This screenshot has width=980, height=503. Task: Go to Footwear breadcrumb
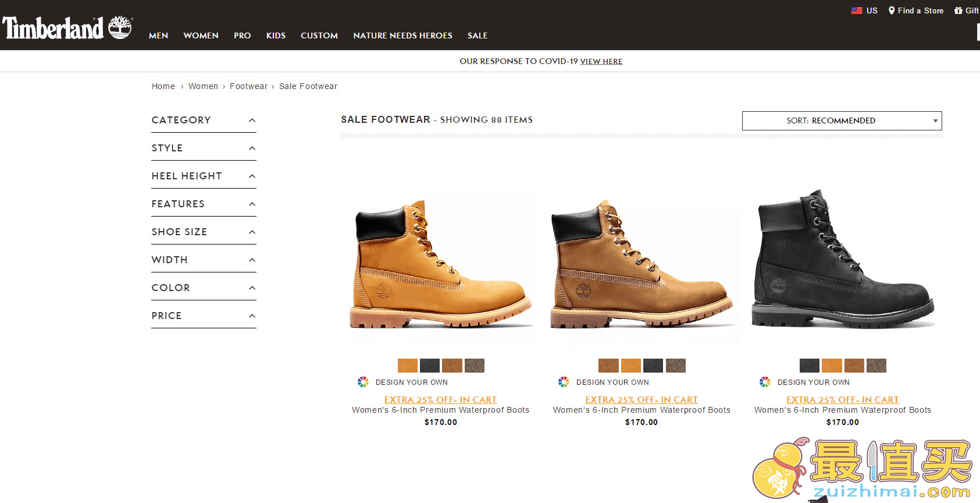pos(248,86)
